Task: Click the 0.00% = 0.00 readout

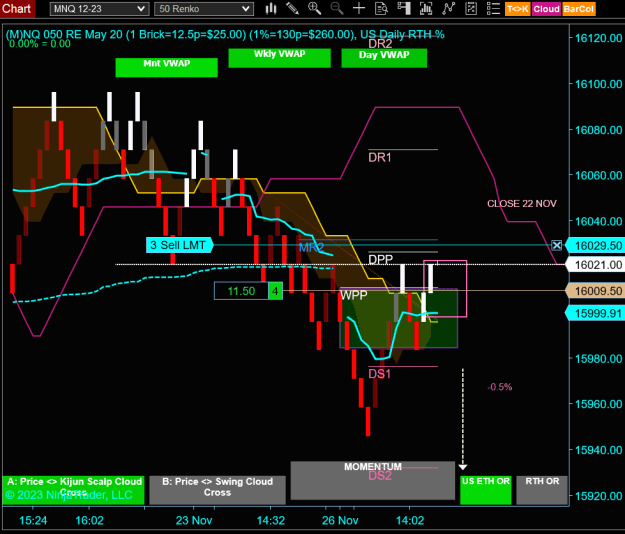Action: [x=40, y=44]
